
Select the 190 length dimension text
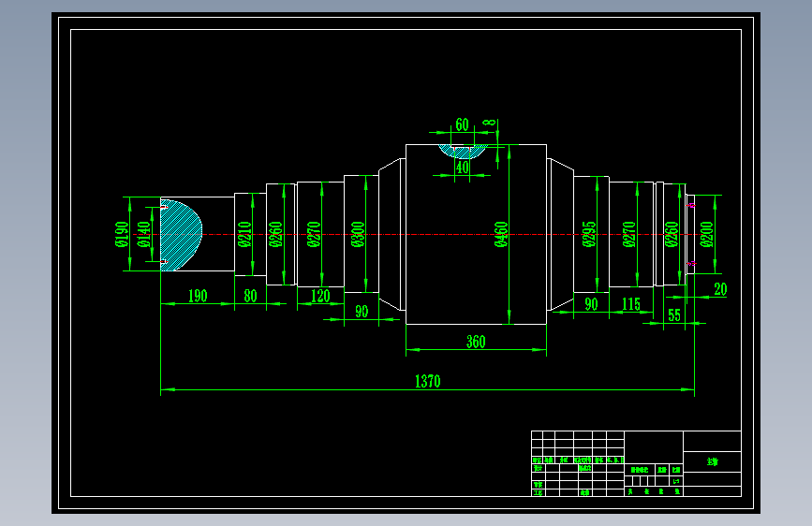tap(198, 296)
